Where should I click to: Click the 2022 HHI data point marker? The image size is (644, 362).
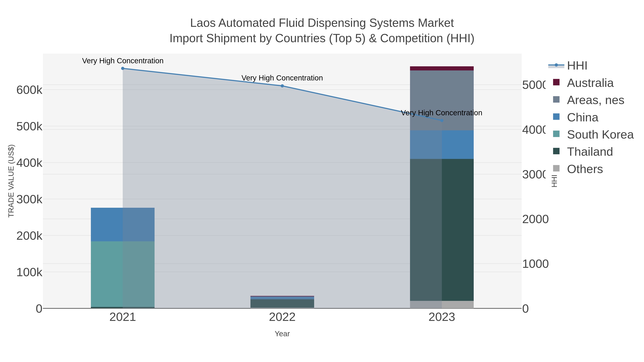[x=282, y=86]
